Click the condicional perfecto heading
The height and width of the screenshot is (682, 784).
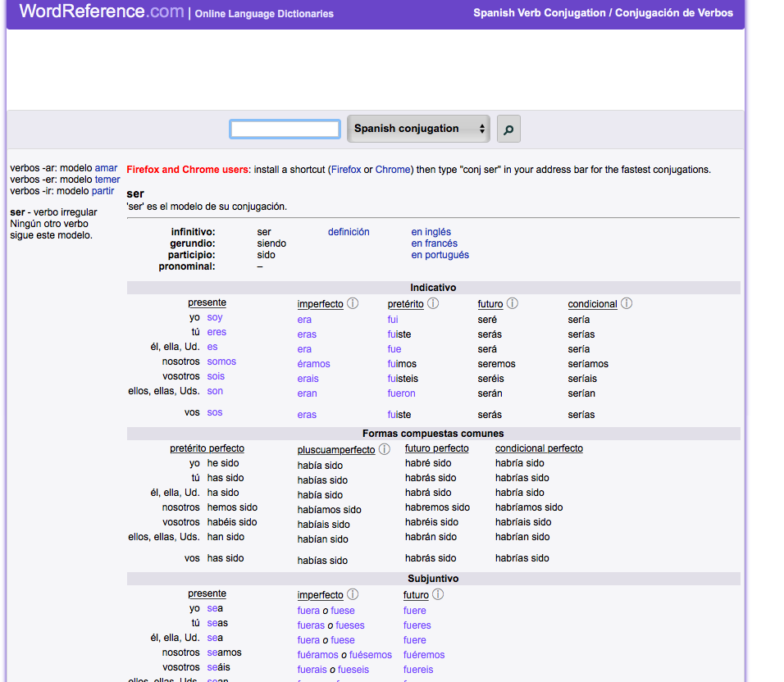(x=539, y=448)
